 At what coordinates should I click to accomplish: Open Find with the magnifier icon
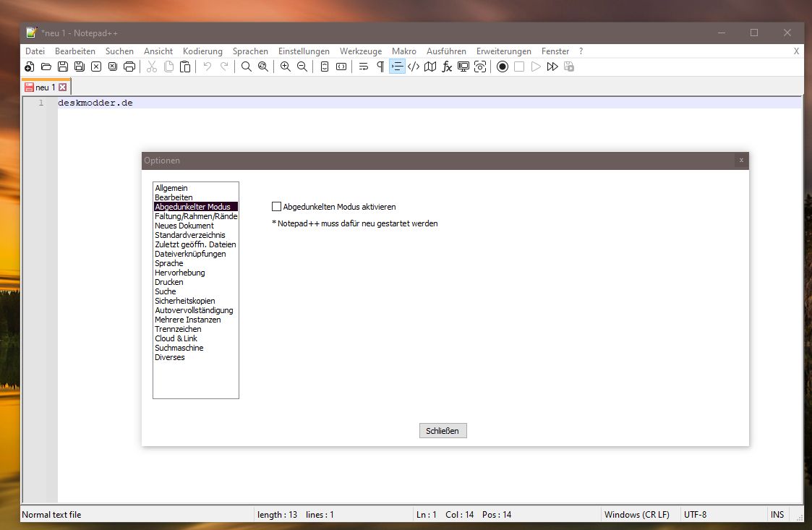pos(247,67)
